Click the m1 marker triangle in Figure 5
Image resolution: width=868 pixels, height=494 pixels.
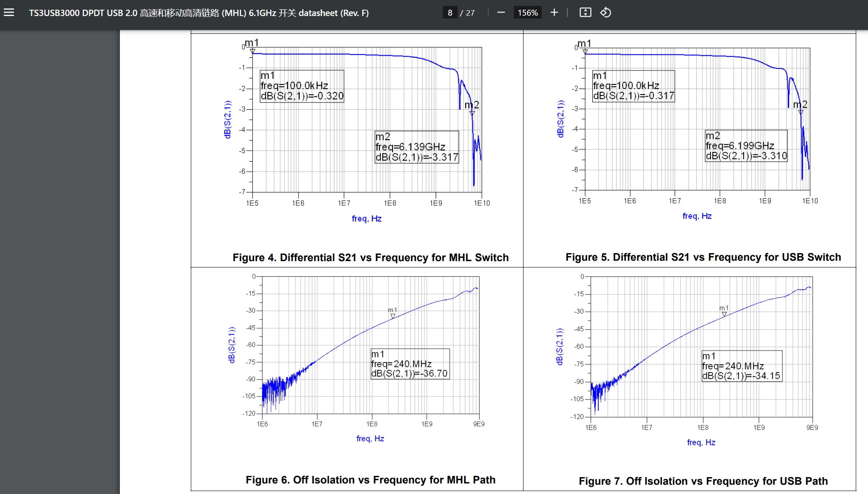point(585,52)
